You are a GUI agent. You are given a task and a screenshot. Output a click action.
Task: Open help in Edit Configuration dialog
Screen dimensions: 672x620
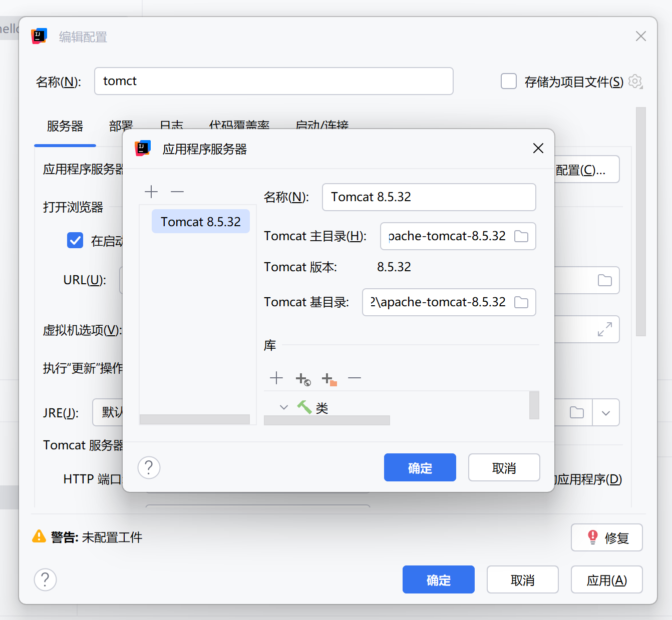tap(45, 579)
